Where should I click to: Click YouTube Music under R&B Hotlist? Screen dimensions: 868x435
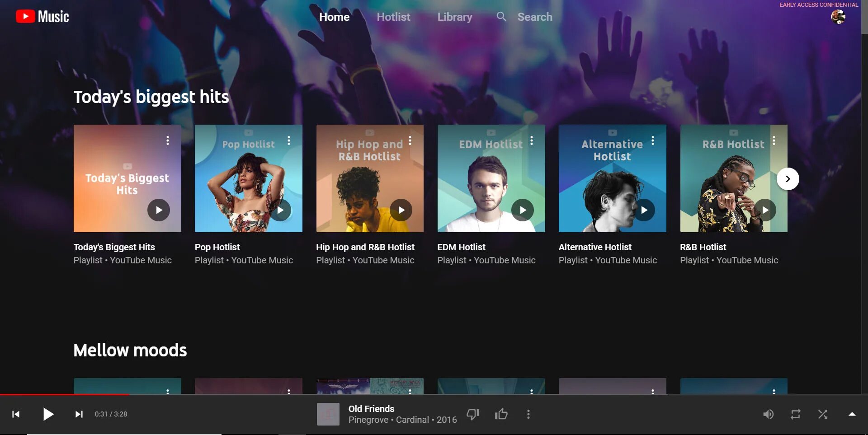pos(747,260)
